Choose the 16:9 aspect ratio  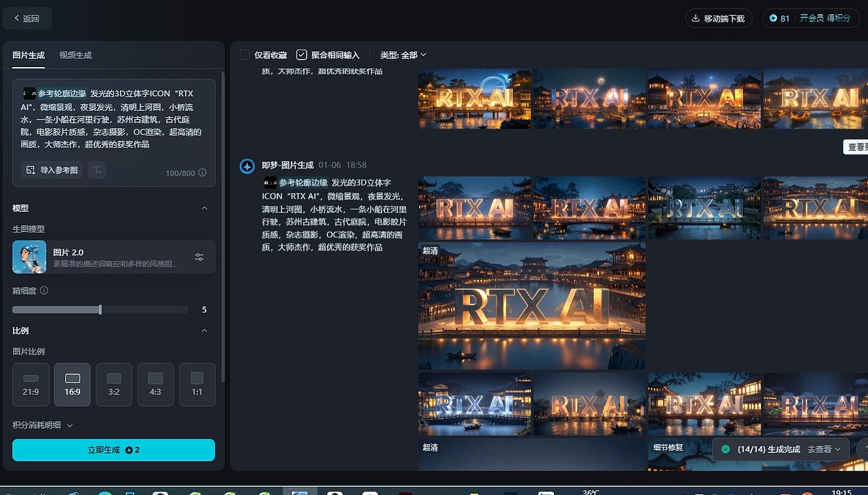coord(73,384)
